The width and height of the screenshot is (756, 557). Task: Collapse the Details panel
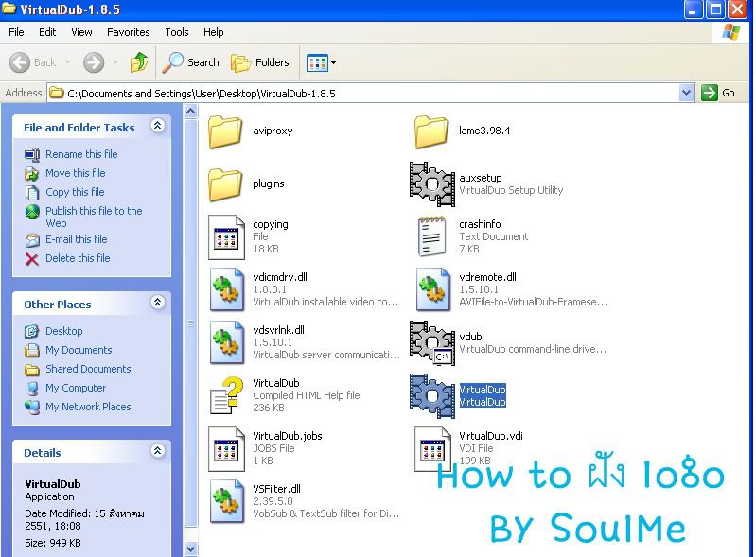tap(157, 451)
